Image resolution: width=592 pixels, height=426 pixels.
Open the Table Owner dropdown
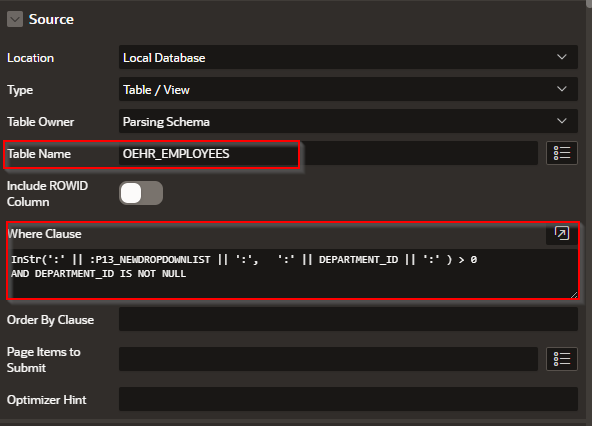point(348,121)
